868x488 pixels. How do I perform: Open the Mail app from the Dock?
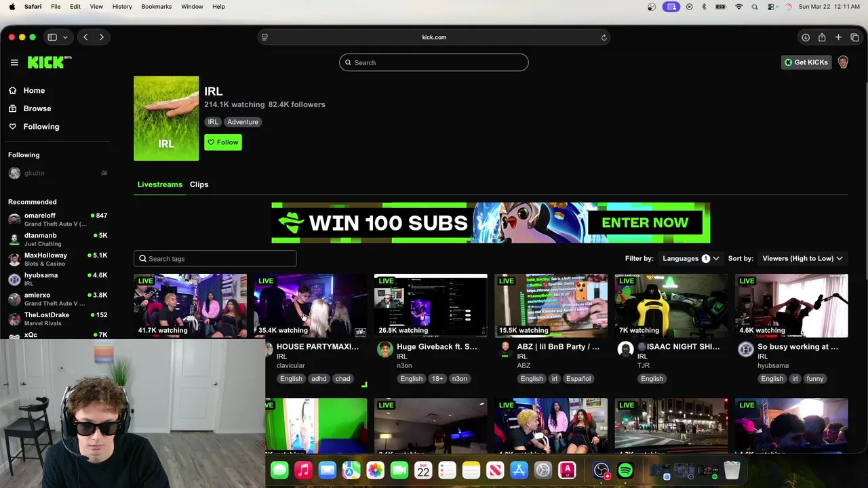click(327, 470)
